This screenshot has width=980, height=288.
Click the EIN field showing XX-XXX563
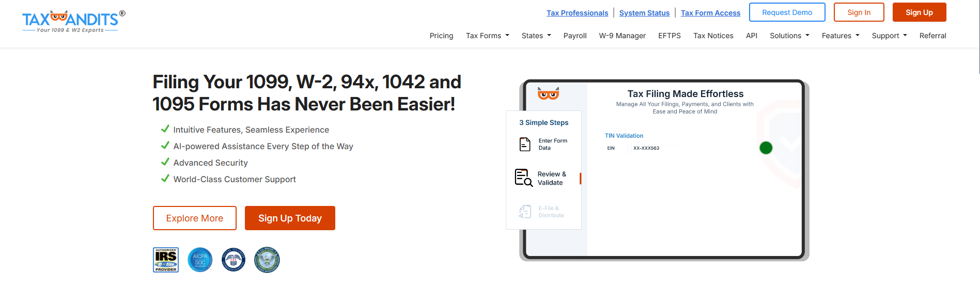pyautogui.click(x=646, y=148)
